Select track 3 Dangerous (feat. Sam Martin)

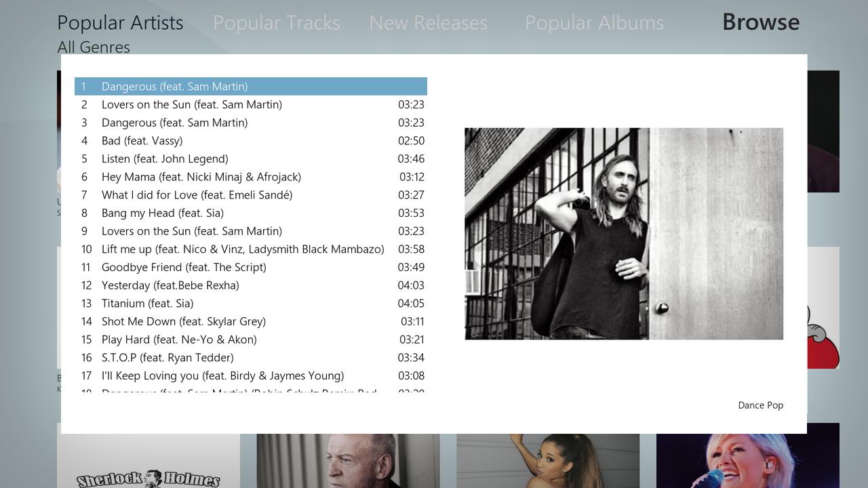[x=251, y=123]
